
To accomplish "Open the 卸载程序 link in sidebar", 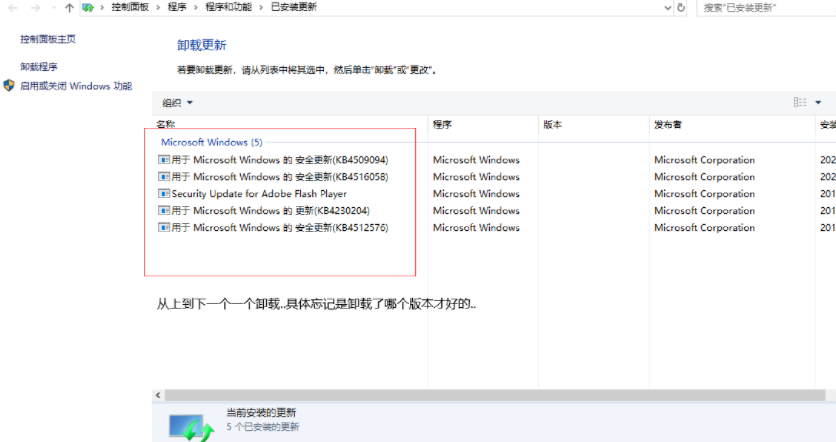I will point(40,68).
